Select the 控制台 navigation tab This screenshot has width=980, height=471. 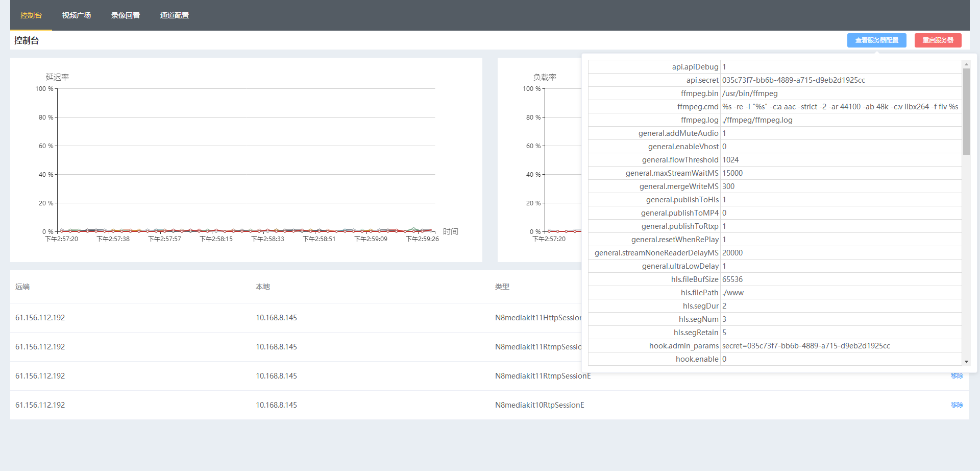(31, 15)
